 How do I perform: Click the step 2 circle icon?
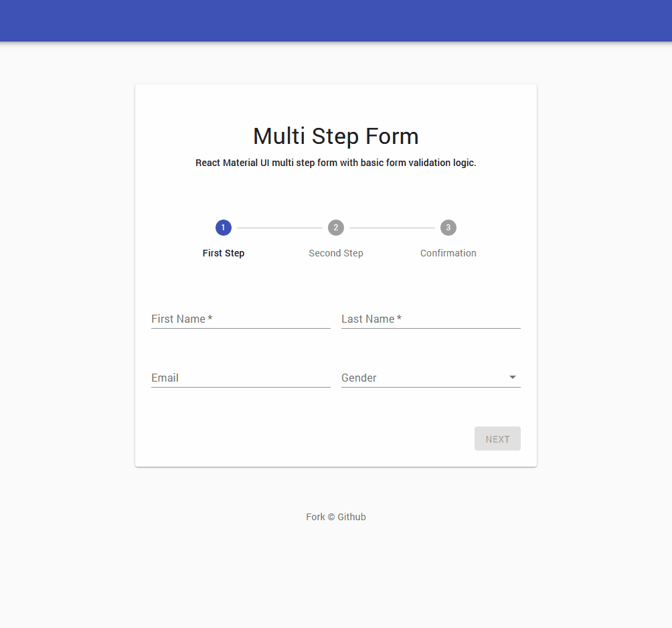[x=335, y=227]
